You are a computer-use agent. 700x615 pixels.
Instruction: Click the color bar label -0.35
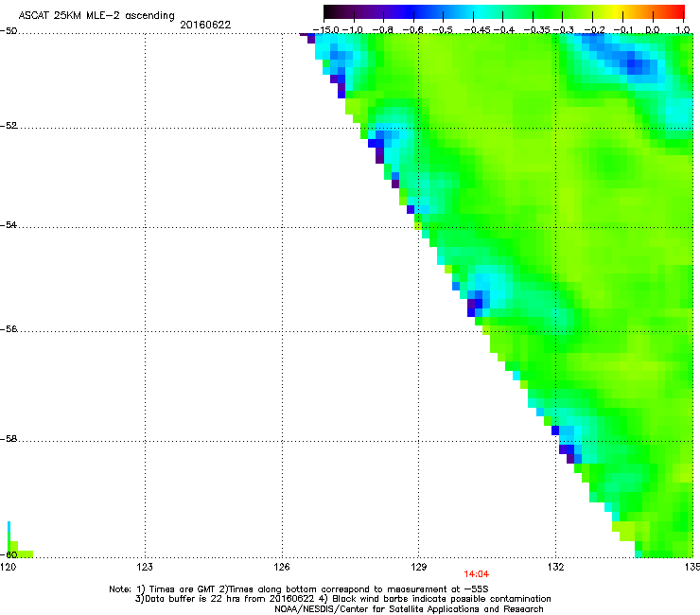point(536,30)
